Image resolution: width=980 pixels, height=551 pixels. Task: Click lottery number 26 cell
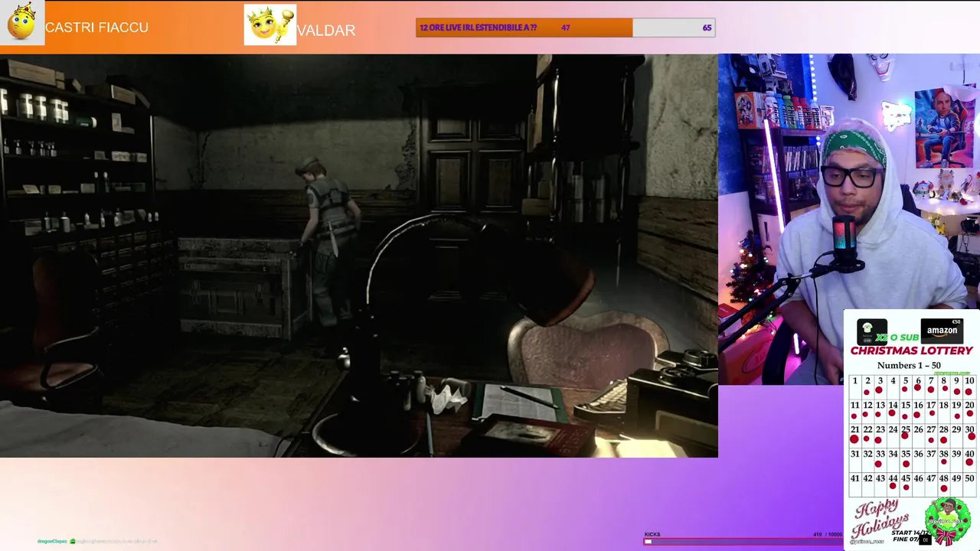coord(919,436)
